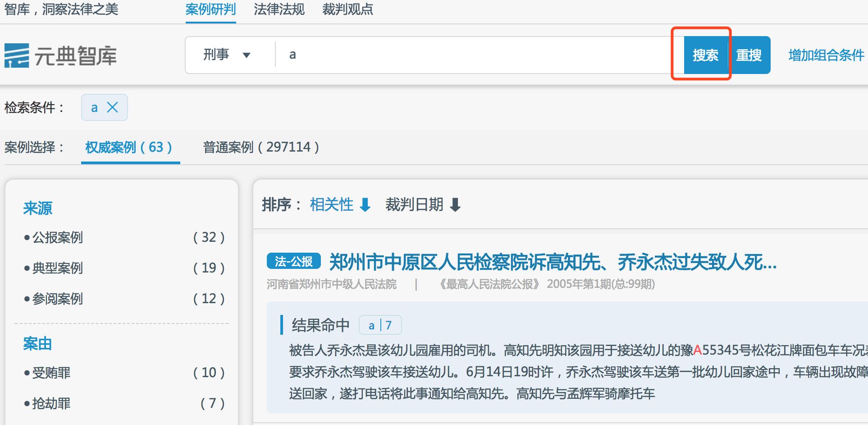Image resolution: width=868 pixels, height=425 pixels.
Task: Open the 刑事 case type dropdown
Action: pos(226,55)
